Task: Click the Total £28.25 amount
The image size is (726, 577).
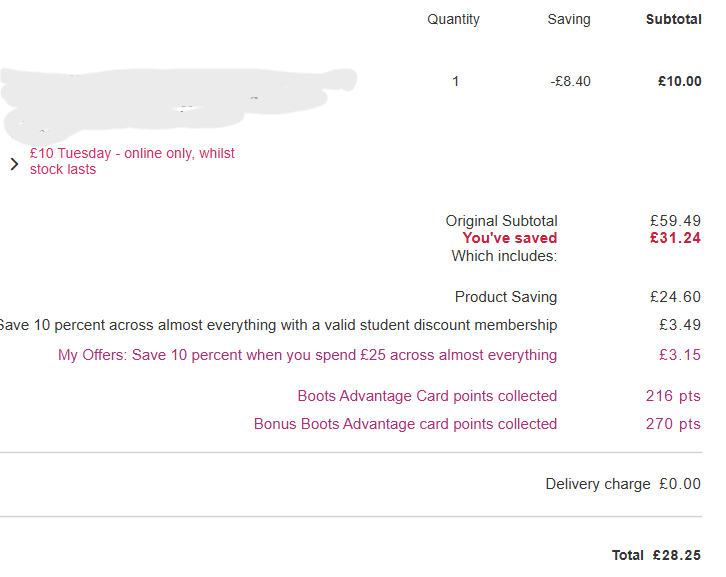Action: (676, 555)
